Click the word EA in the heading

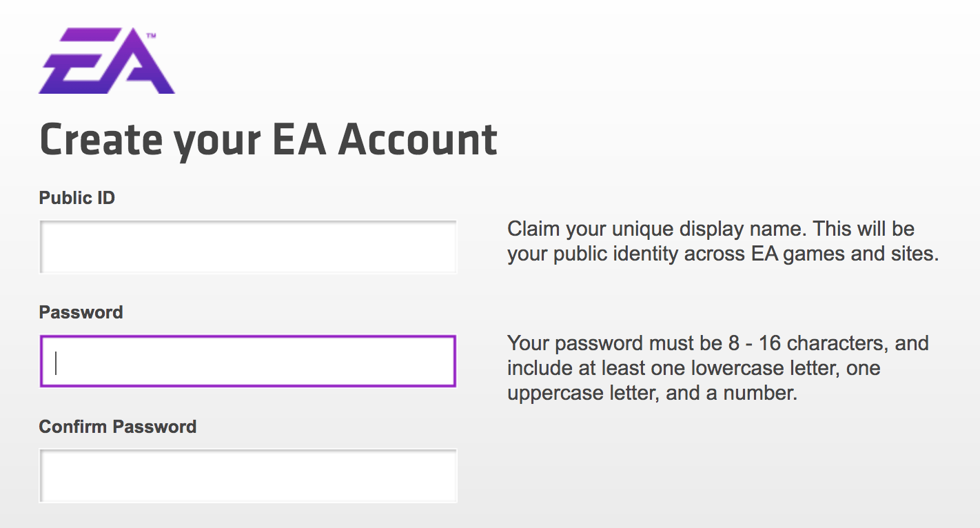click(x=299, y=139)
